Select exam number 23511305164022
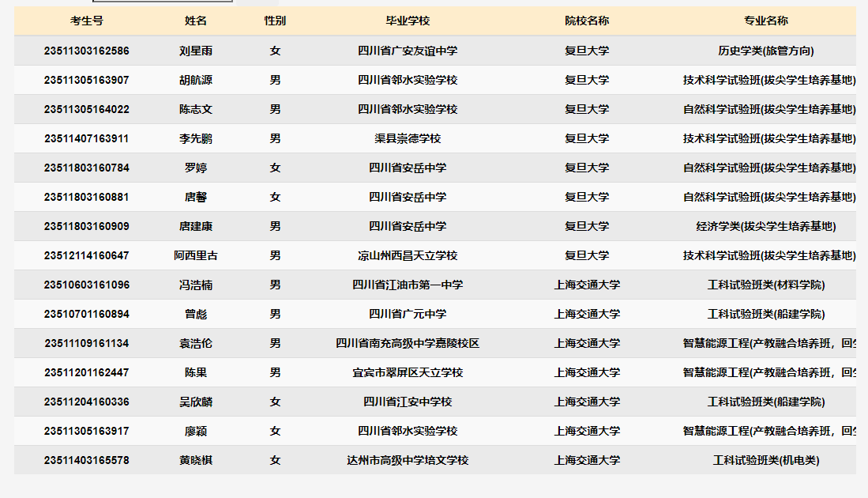 point(86,110)
